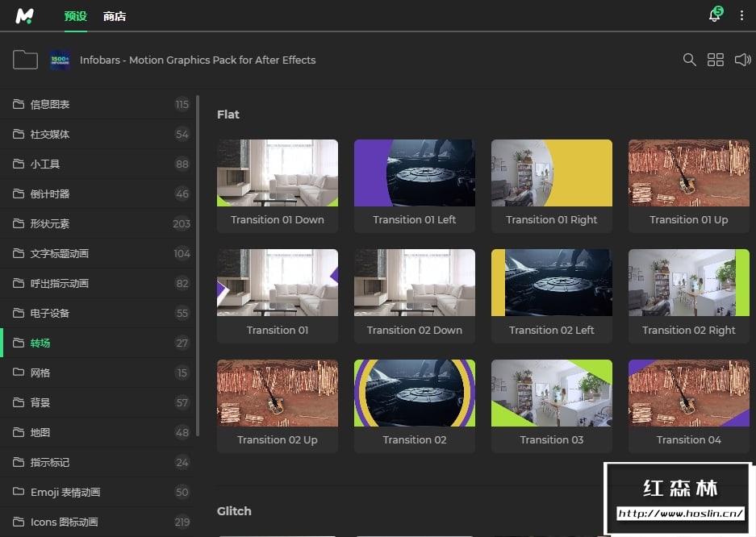Click the 219 count badge
This screenshot has height=537, width=756.
pos(182,522)
